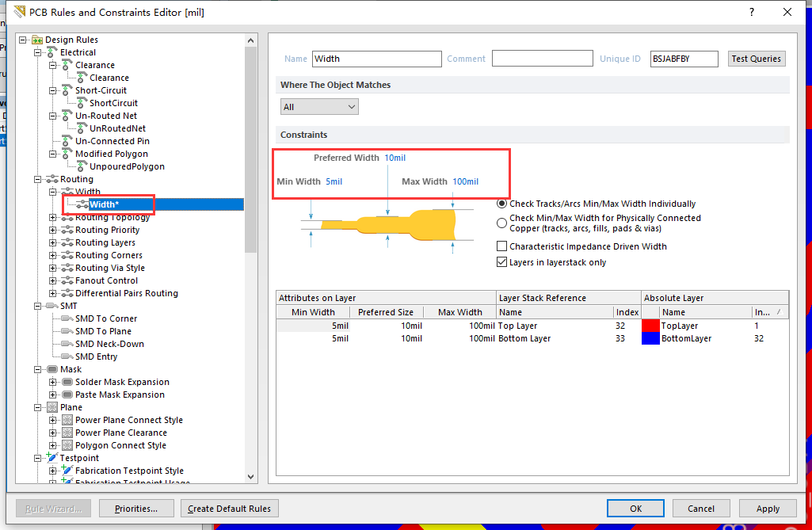Open the Where The Object Matches 'All' dropdown
Screen dimensions: 812x530
[x=319, y=107]
